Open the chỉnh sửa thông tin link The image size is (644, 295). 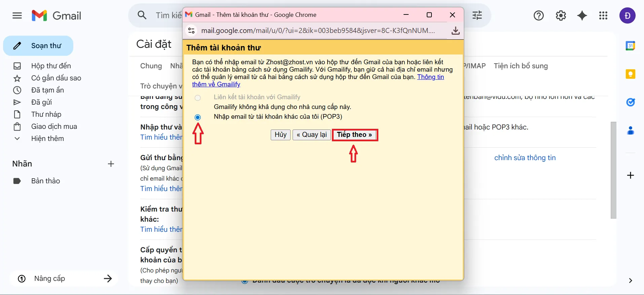coord(525,158)
